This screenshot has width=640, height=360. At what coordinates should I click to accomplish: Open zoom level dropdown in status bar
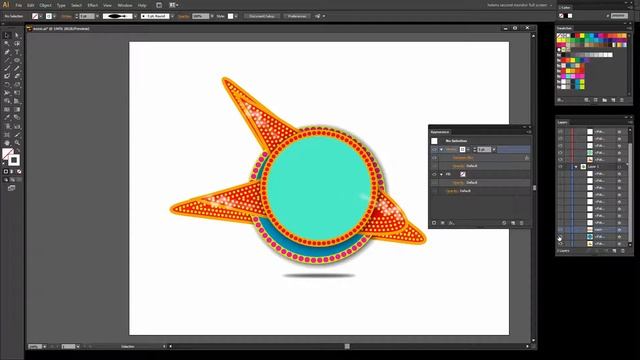pos(44,347)
